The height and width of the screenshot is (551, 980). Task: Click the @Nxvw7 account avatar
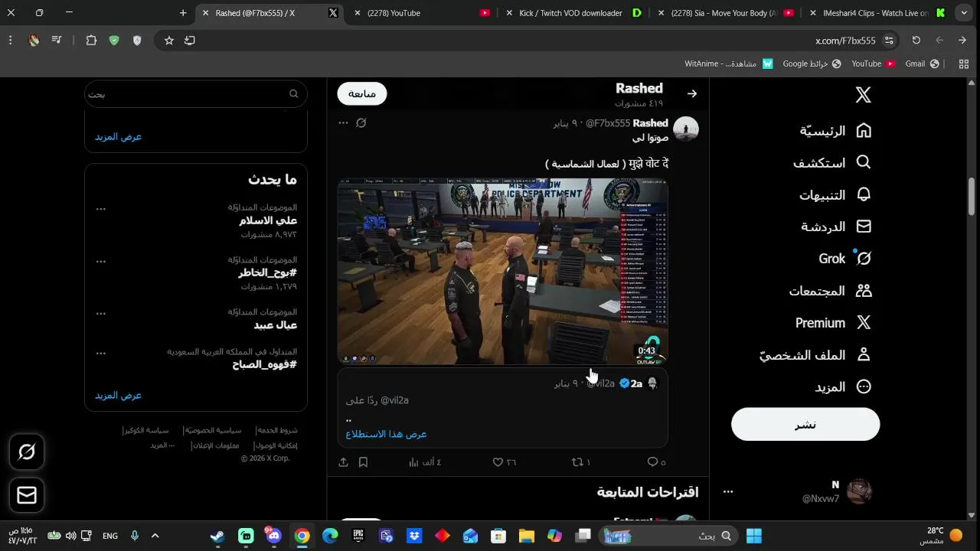(859, 491)
